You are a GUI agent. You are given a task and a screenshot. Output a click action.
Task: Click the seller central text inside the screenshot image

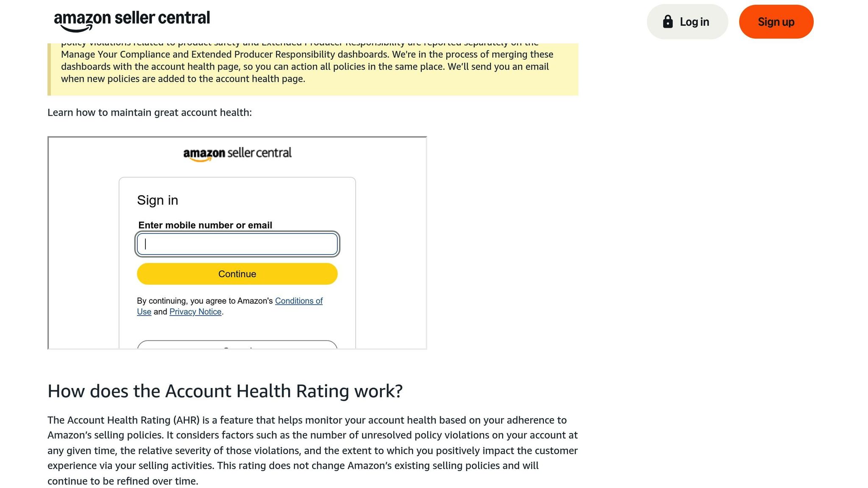pos(260,153)
